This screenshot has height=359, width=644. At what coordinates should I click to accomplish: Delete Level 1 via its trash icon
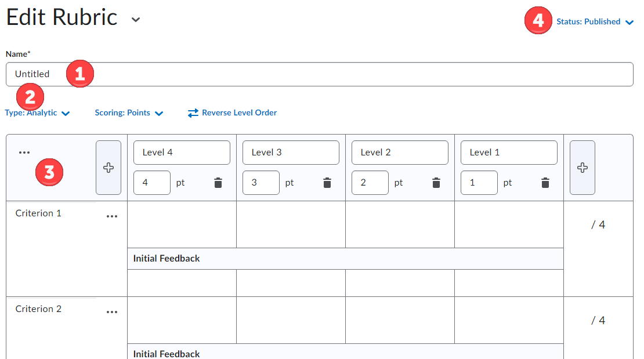(545, 183)
